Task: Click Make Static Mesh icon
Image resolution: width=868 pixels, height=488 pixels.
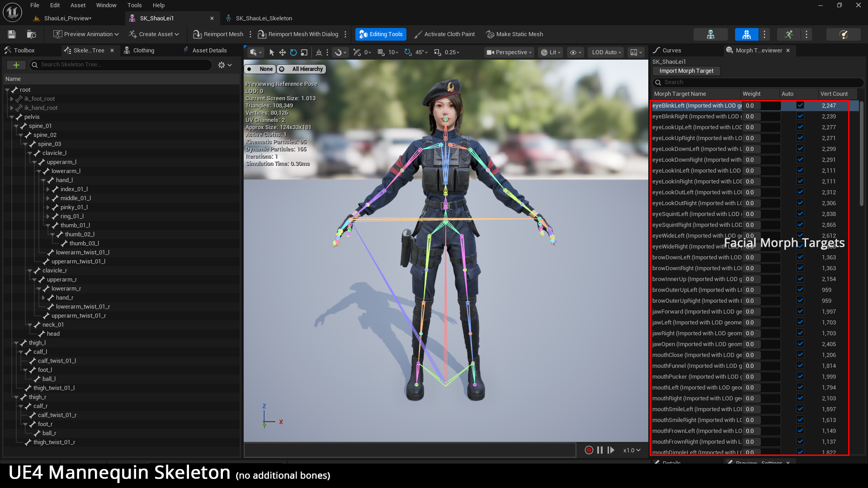Action: click(x=490, y=34)
